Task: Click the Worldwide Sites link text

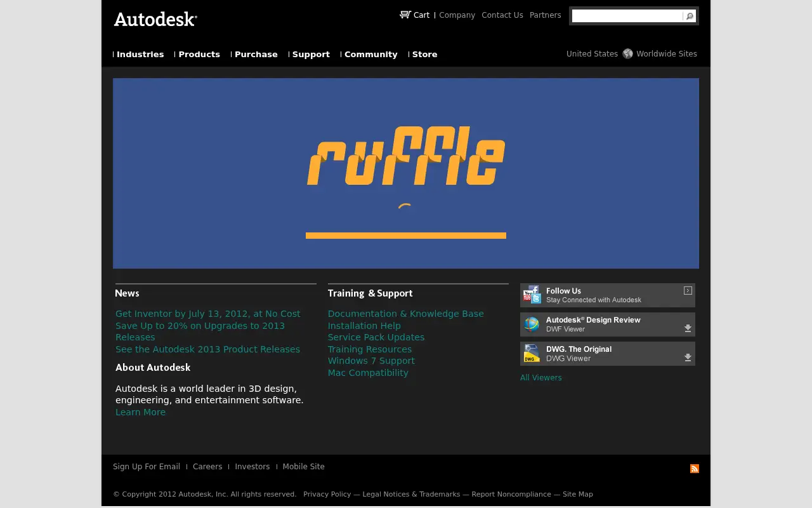Action: pyautogui.click(x=667, y=54)
